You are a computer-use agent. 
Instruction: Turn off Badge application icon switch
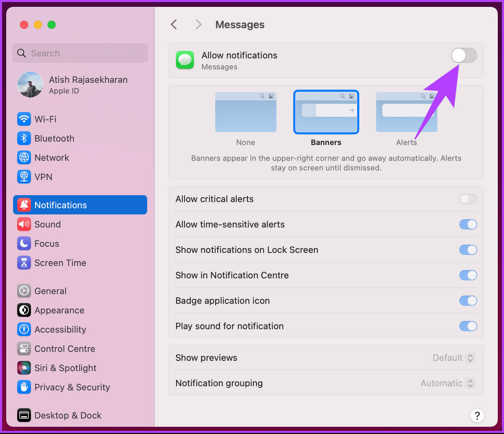[x=468, y=301]
